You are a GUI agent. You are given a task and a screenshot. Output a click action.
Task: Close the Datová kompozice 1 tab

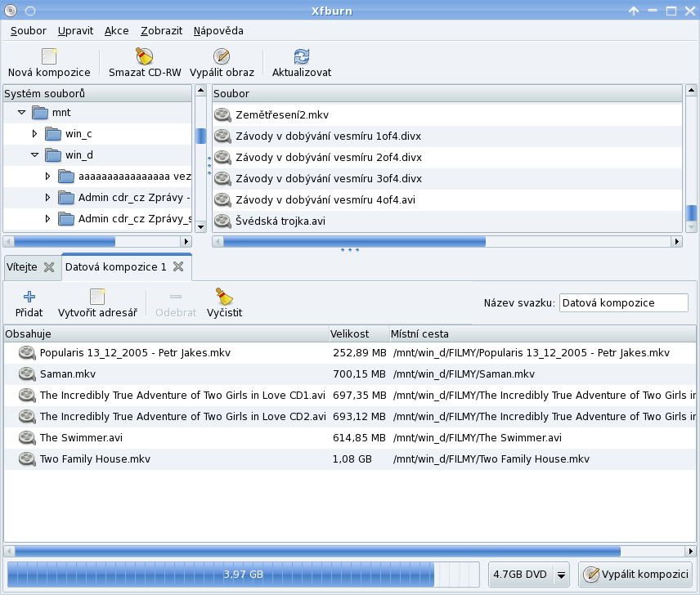[178, 266]
